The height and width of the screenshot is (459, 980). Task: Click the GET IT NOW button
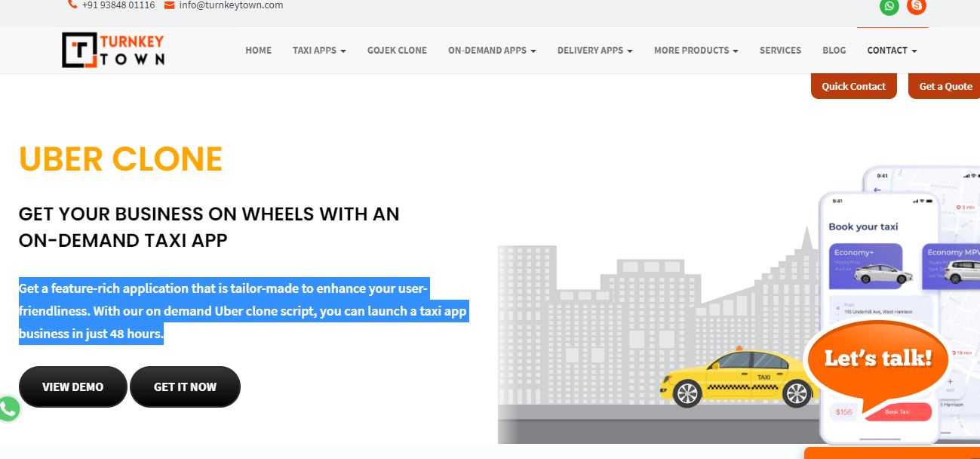(185, 387)
